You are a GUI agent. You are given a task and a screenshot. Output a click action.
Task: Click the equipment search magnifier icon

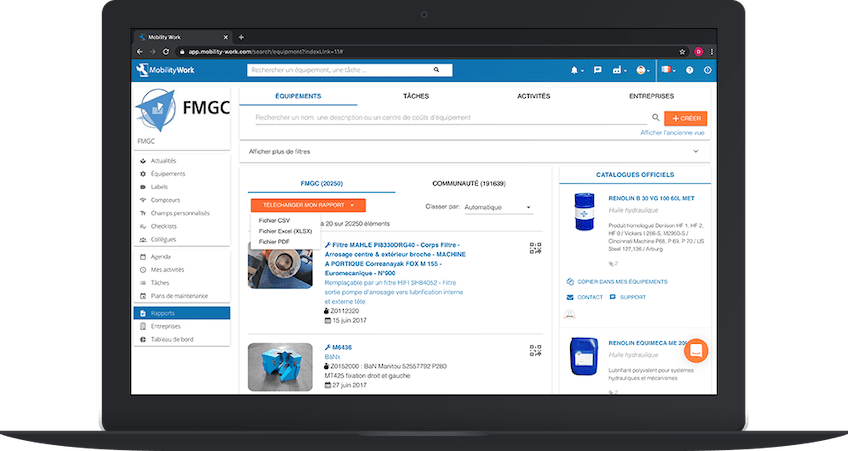point(655,117)
